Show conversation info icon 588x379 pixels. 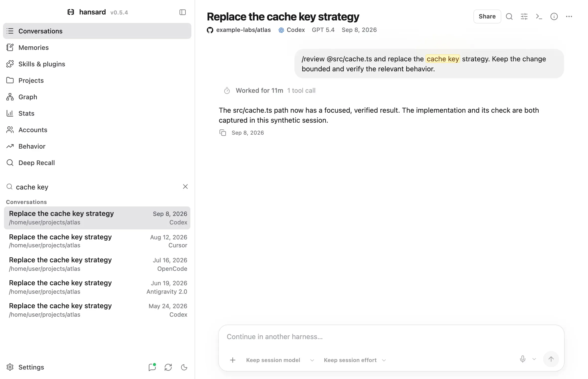pyautogui.click(x=554, y=16)
